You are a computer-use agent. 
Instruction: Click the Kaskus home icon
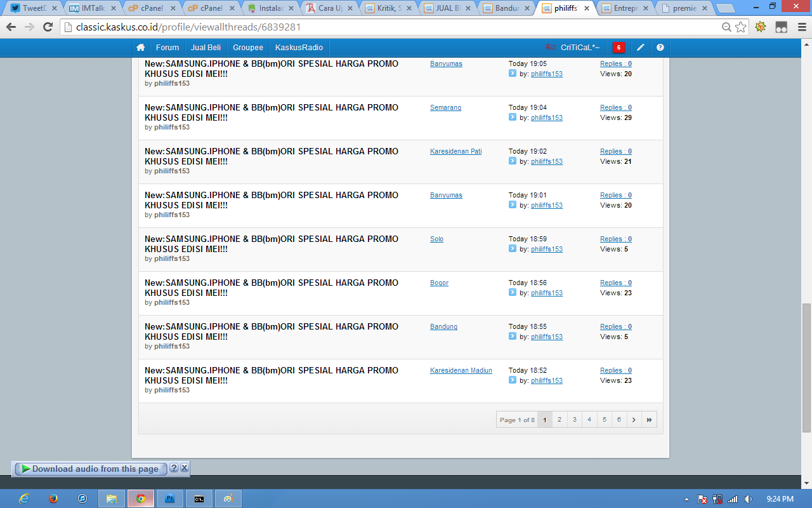pyautogui.click(x=141, y=48)
